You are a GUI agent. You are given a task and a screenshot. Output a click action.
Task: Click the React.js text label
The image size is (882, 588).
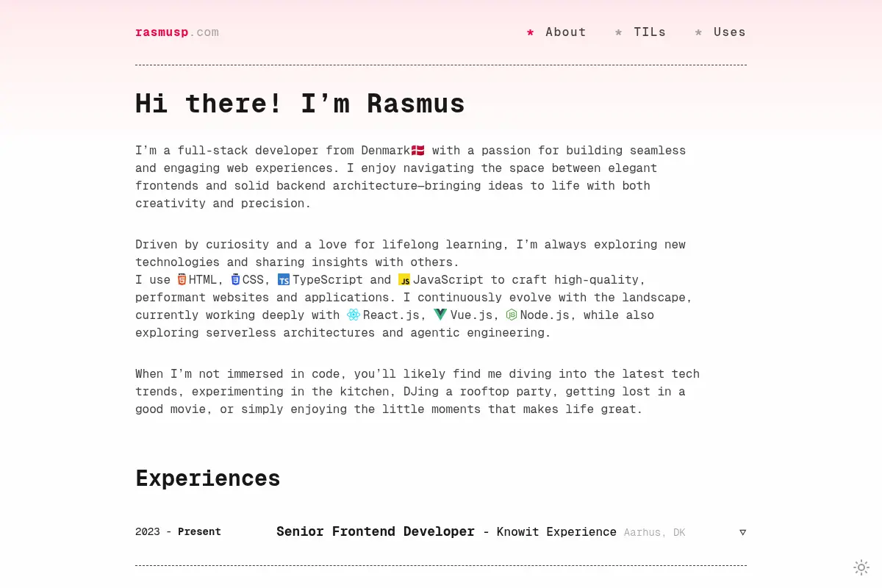tap(391, 315)
